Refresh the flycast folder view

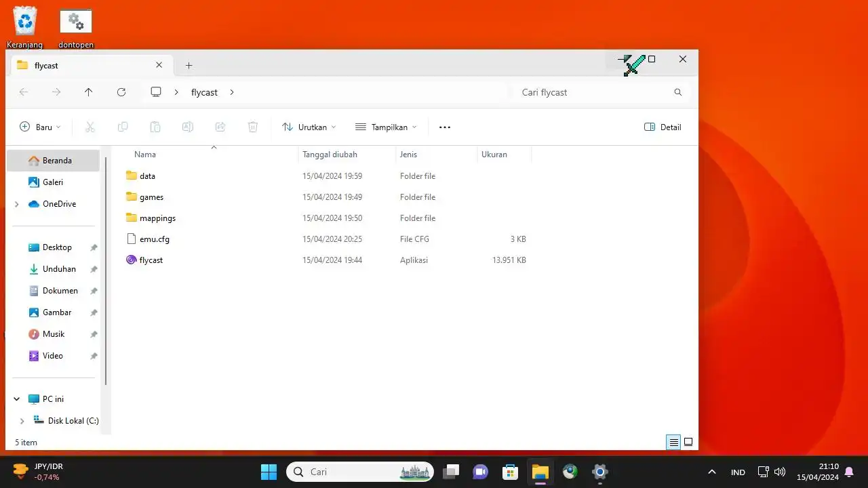coord(121,92)
